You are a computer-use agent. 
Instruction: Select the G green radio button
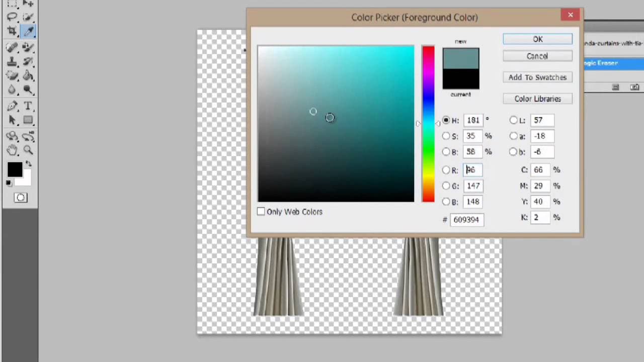point(446,186)
